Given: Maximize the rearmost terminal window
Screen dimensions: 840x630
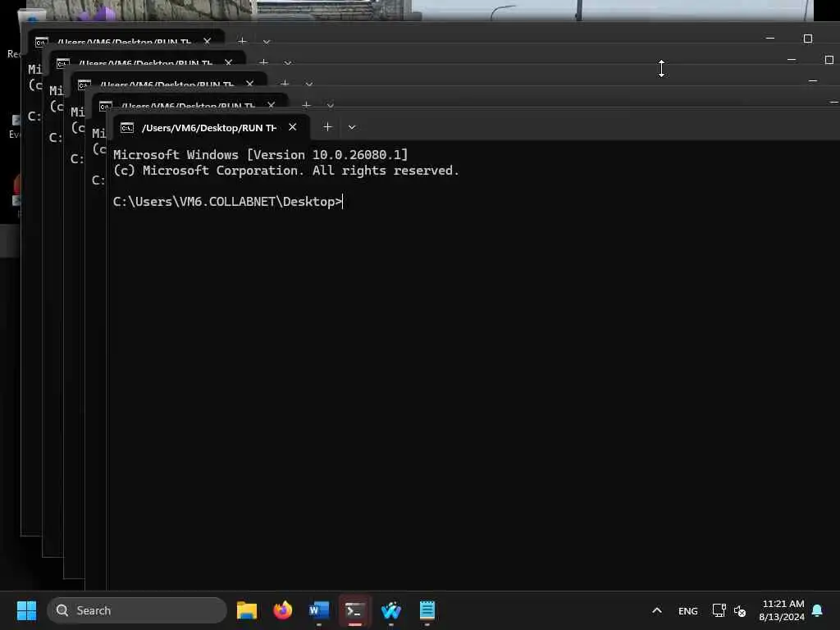Looking at the screenshot, I should point(808,39).
